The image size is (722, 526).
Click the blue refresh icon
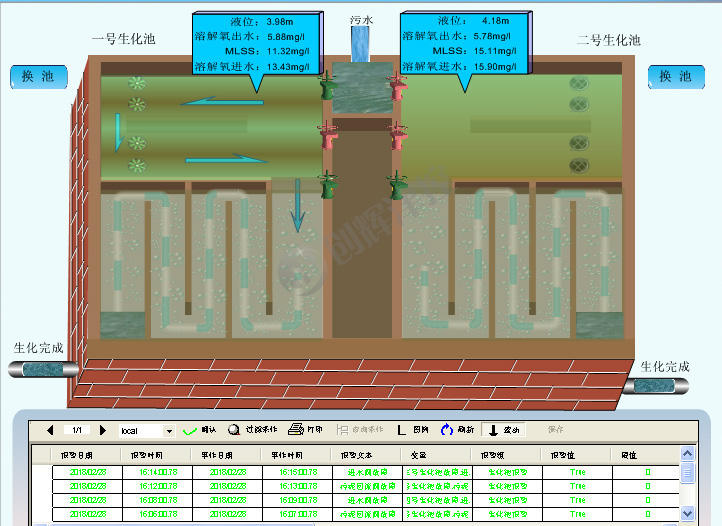pyautogui.click(x=446, y=431)
